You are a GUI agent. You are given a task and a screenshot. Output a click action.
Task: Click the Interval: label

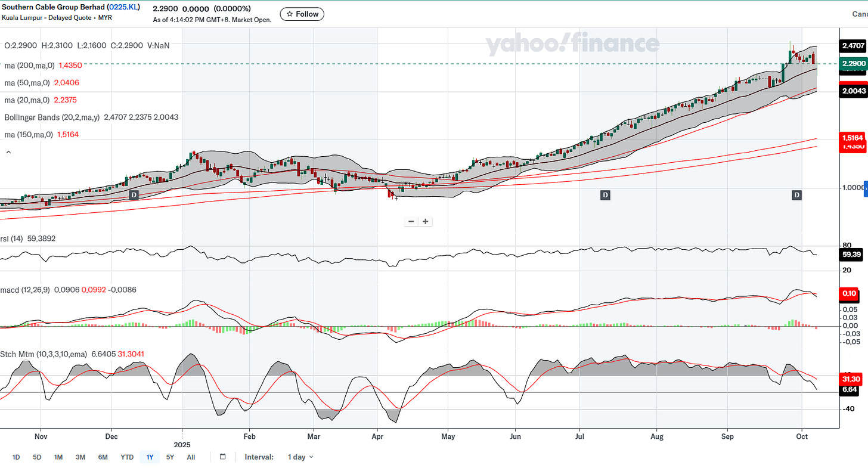(x=259, y=457)
